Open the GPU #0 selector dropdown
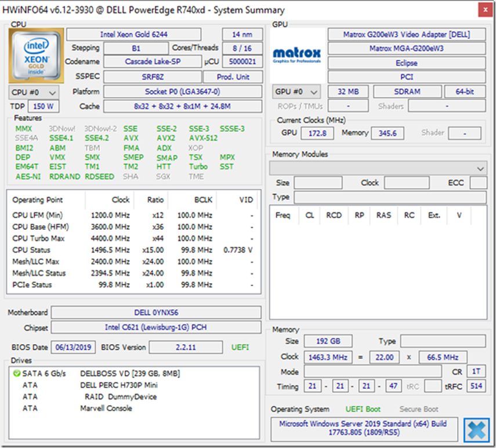496x448 pixels. [296, 92]
